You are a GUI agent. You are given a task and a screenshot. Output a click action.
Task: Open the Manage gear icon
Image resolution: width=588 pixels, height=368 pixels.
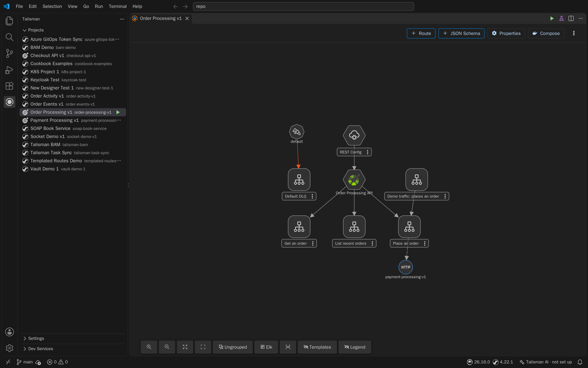(10, 348)
